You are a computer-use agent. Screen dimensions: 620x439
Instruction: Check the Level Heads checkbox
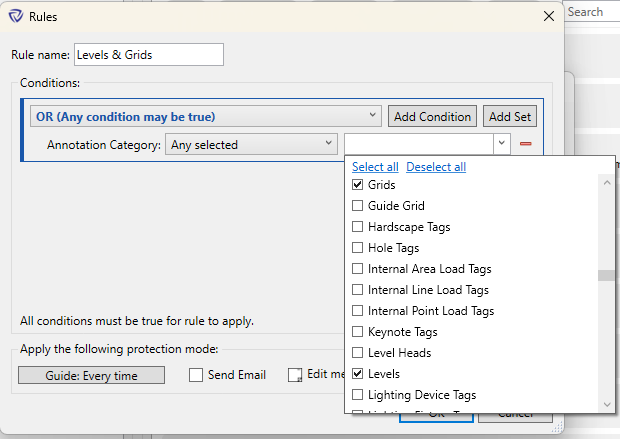tap(357, 352)
